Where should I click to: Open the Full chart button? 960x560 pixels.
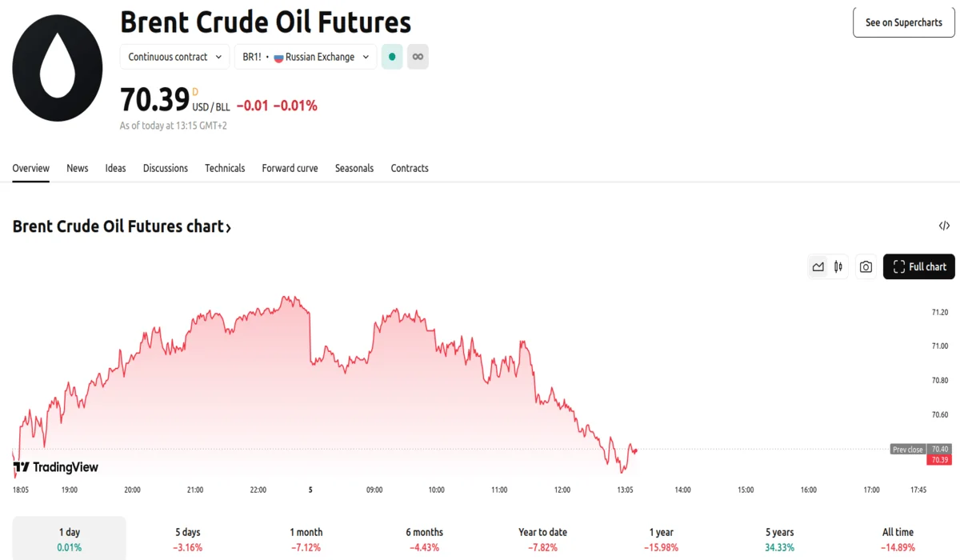(919, 267)
